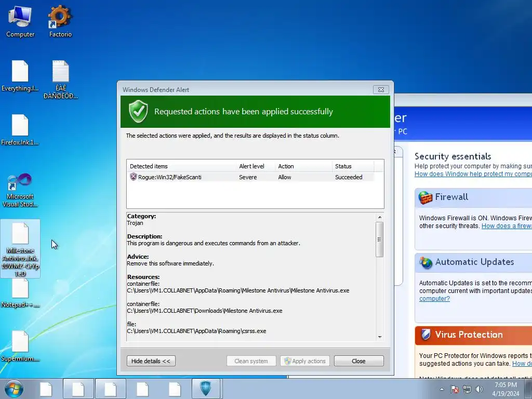Click the Rogue:Win32/FakeScanti threat icon
532x399 pixels.
click(x=134, y=177)
